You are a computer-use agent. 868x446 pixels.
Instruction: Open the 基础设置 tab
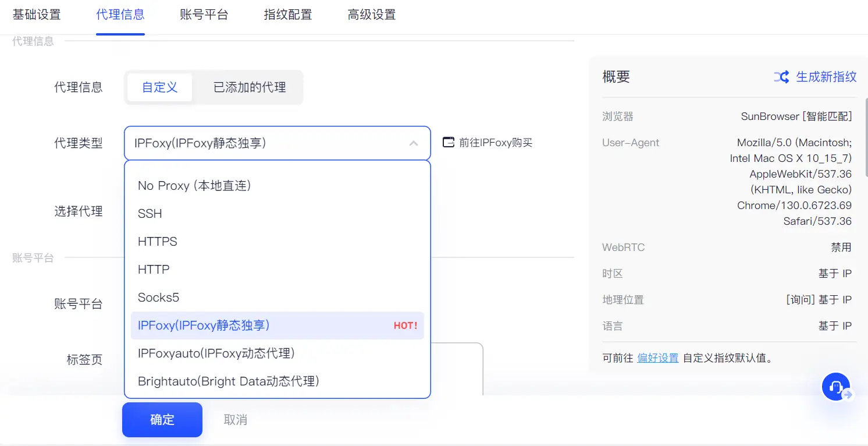(x=37, y=15)
